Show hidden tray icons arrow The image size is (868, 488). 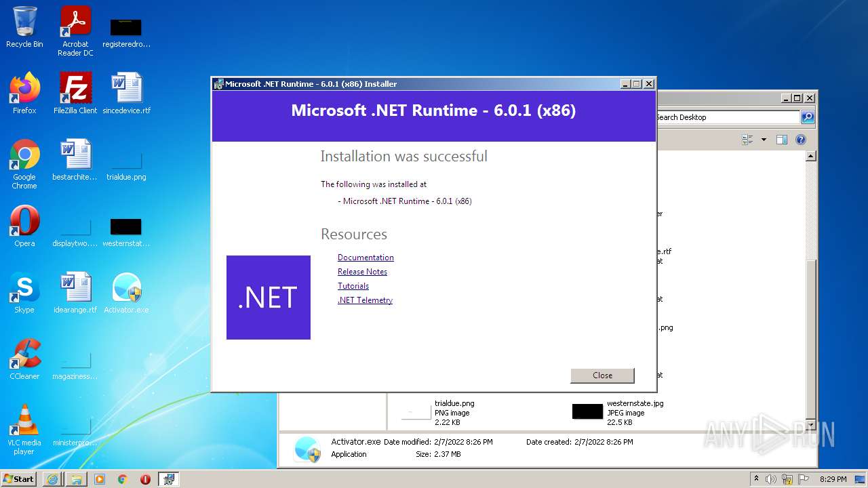coord(756,479)
